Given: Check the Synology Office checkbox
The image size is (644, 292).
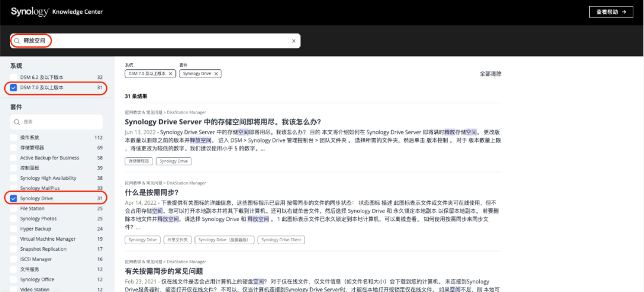Looking at the screenshot, I should pos(14,279).
